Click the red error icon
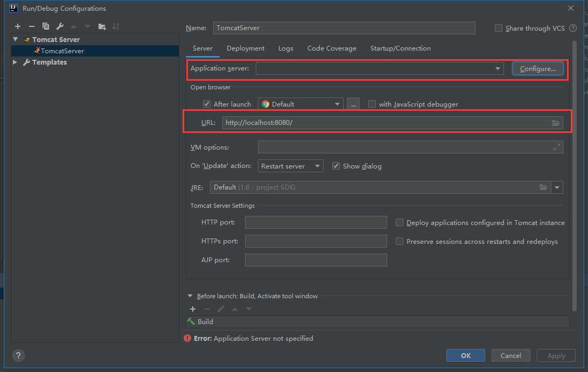This screenshot has width=588, height=372. [x=187, y=338]
